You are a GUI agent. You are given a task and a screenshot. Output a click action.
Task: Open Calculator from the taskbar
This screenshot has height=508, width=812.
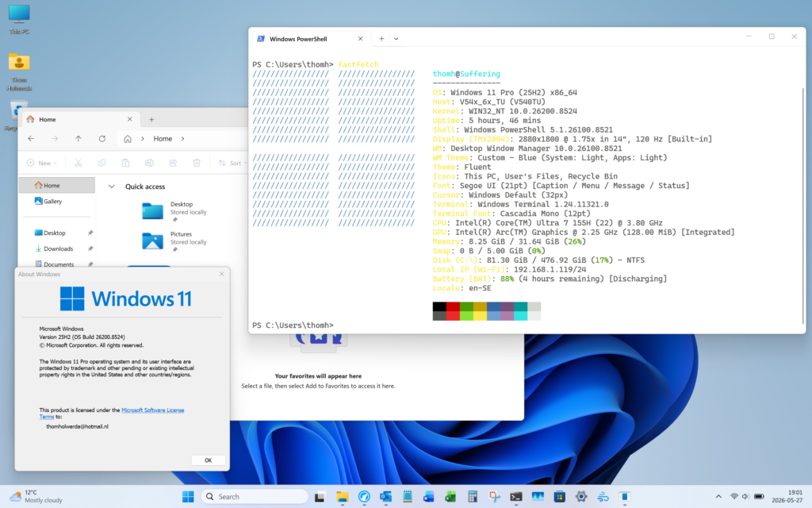(x=473, y=497)
